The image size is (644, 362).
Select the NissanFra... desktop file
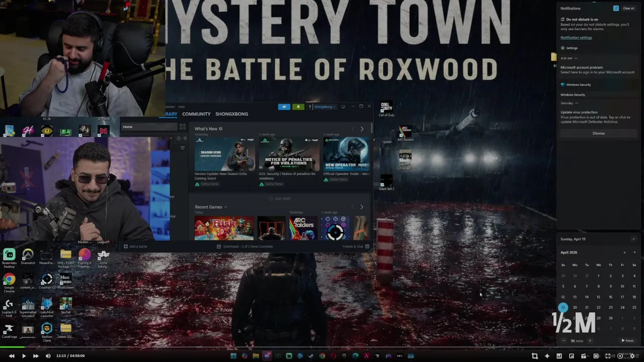46,257
